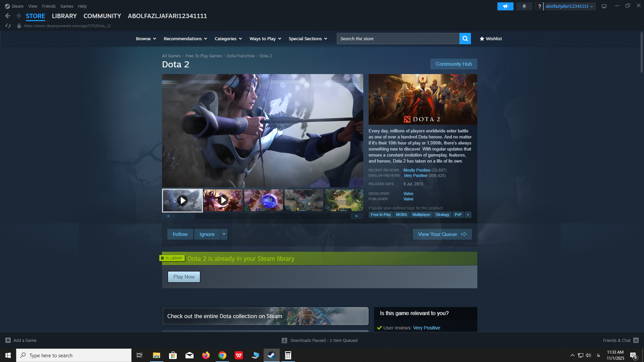Viewport: 644px width, 362px height.
Task: Switch to the LIBRARY tab
Action: click(64, 16)
